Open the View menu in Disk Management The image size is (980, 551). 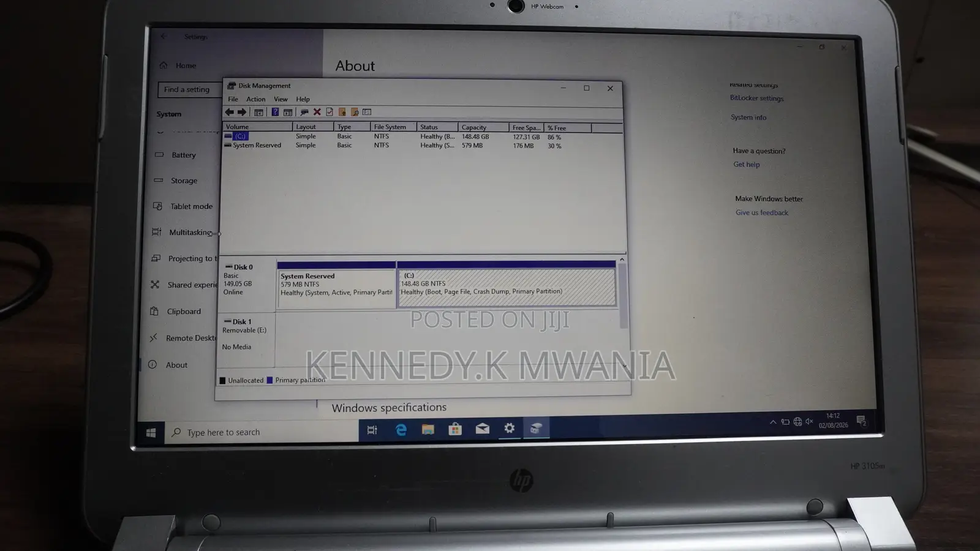pos(281,99)
